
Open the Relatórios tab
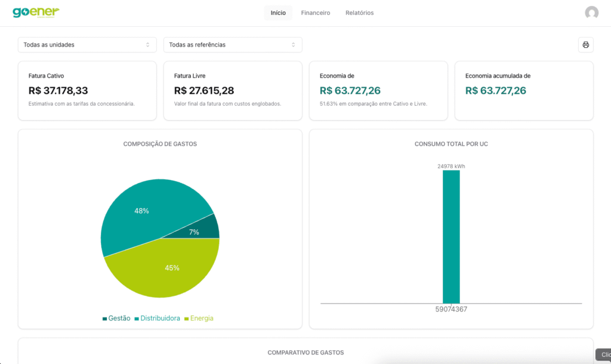pyautogui.click(x=359, y=13)
